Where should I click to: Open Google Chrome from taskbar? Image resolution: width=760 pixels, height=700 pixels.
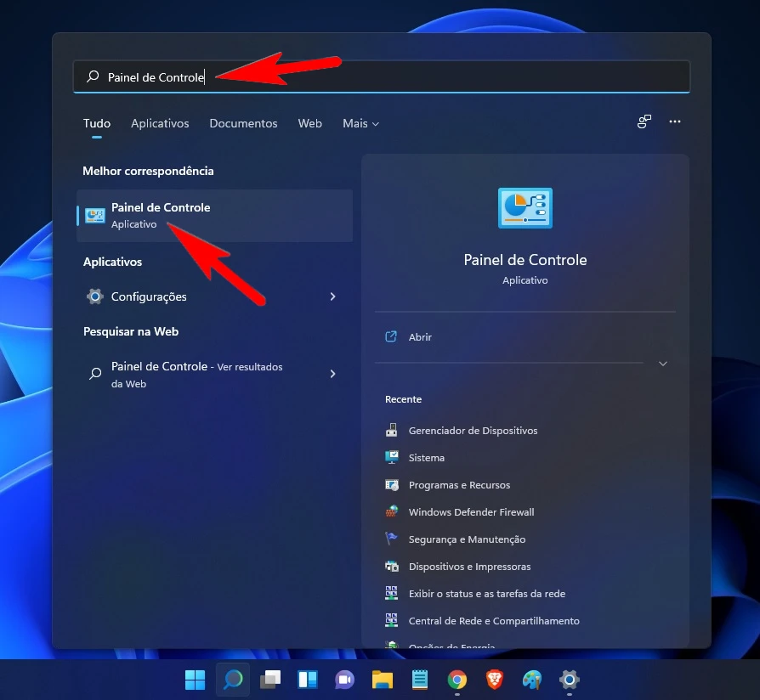(457, 680)
